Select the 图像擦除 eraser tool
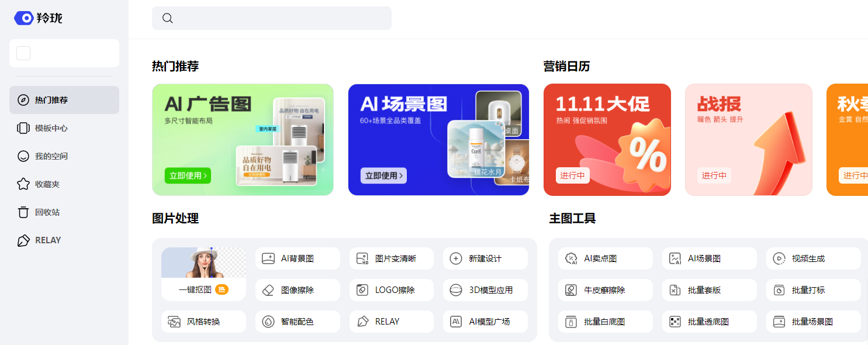This screenshot has width=868, height=345. pos(298,290)
